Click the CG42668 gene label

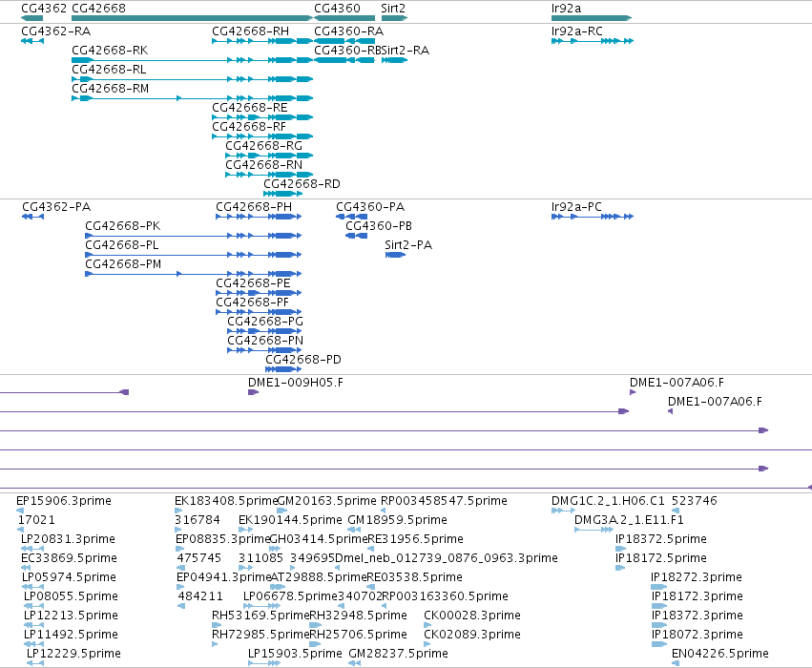pyautogui.click(x=98, y=9)
